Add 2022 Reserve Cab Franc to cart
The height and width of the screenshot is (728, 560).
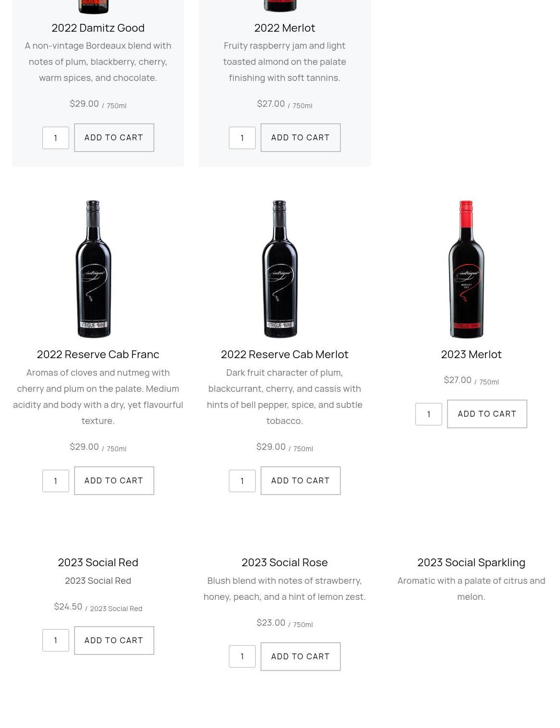point(114,480)
